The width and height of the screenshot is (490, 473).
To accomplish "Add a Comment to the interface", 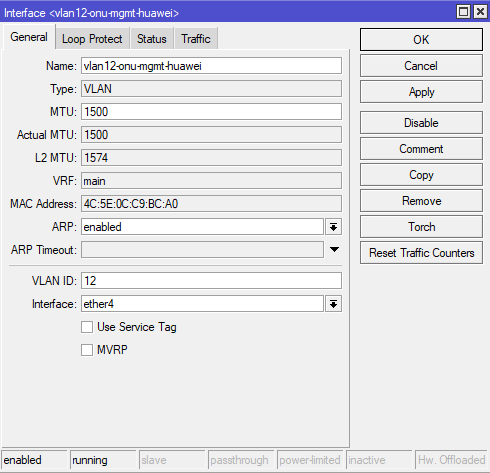I will pyautogui.click(x=421, y=149).
